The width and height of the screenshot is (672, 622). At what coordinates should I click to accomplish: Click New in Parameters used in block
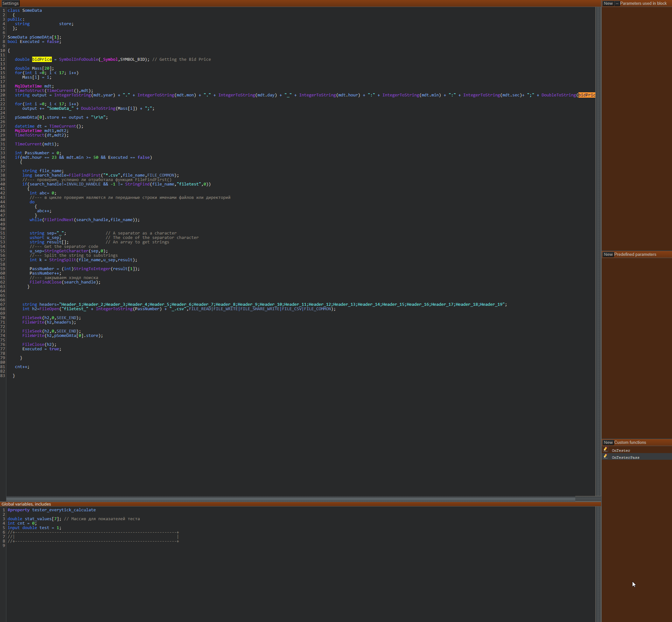[x=608, y=3]
